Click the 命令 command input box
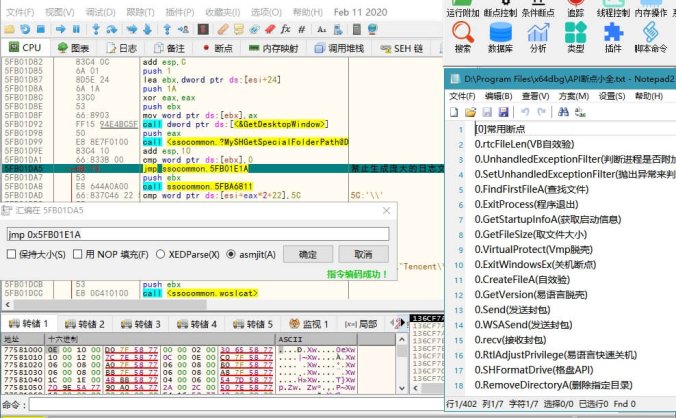The image size is (676, 418). (236, 405)
